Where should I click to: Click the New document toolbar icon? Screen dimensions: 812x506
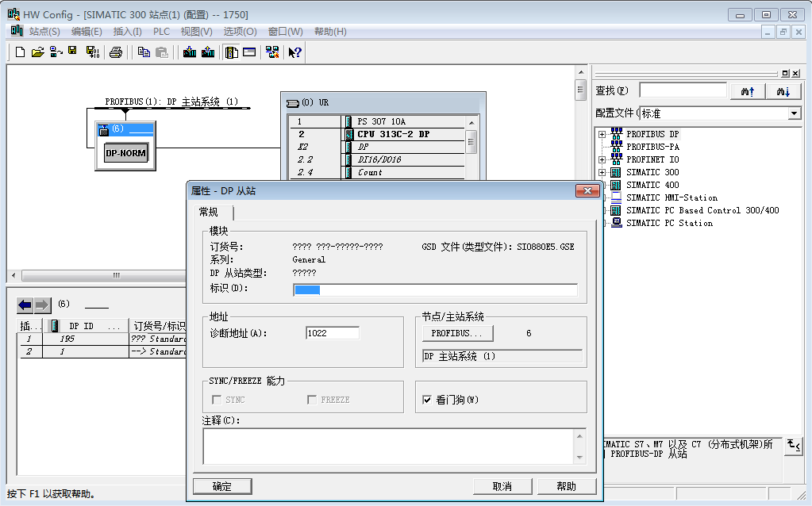21,52
